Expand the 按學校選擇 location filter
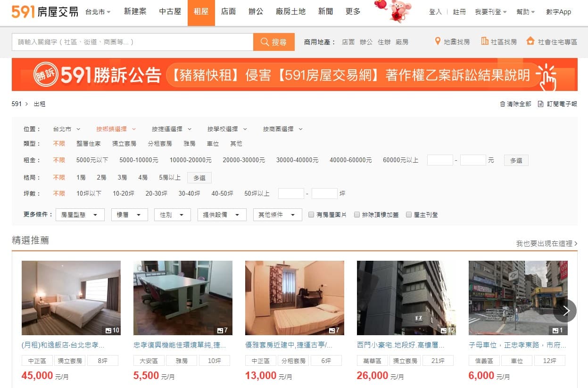Viewport: 588px width, 388px height. pyautogui.click(x=227, y=129)
